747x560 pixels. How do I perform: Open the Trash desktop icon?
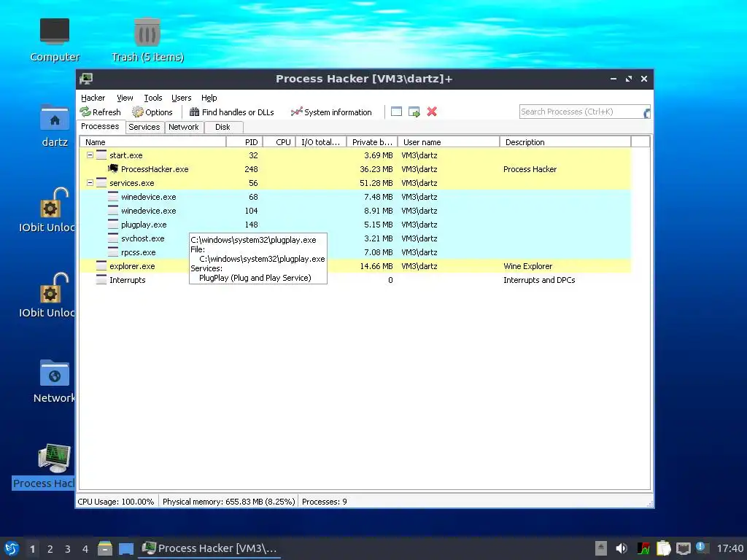click(x=147, y=40)
